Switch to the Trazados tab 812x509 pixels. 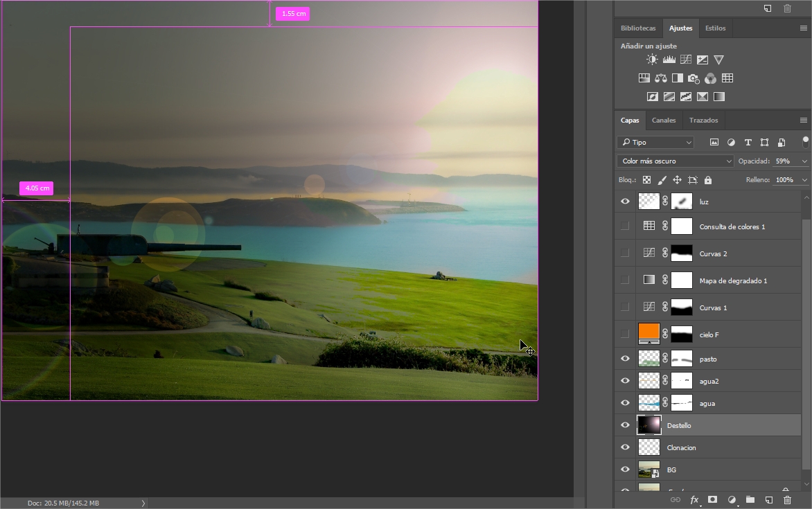[703, 120]
